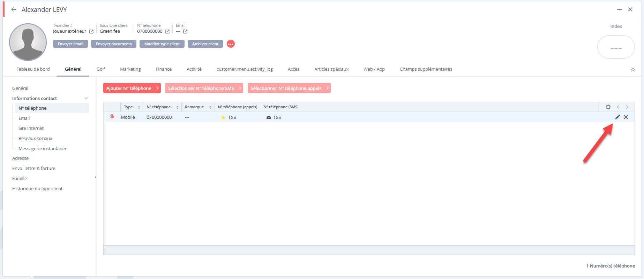Click the Index value box
This screenshot has height=279, width=644.
point(616,47)
